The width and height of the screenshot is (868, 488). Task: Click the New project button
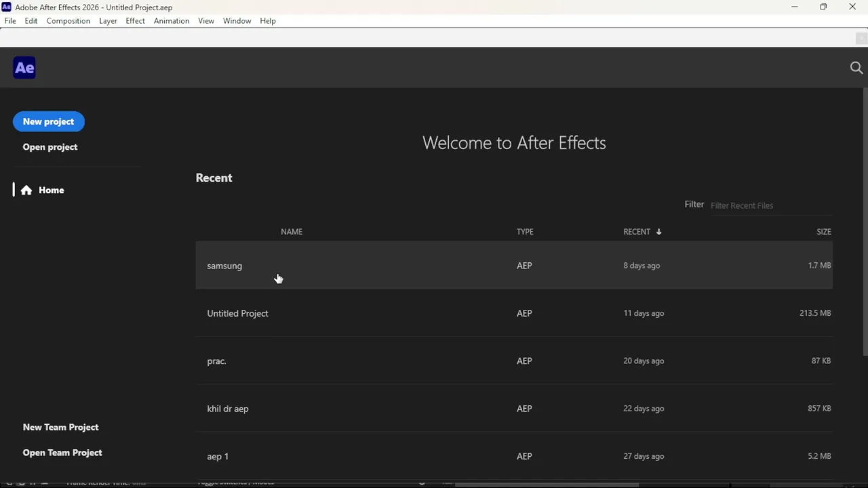click(x=49, y=121)
